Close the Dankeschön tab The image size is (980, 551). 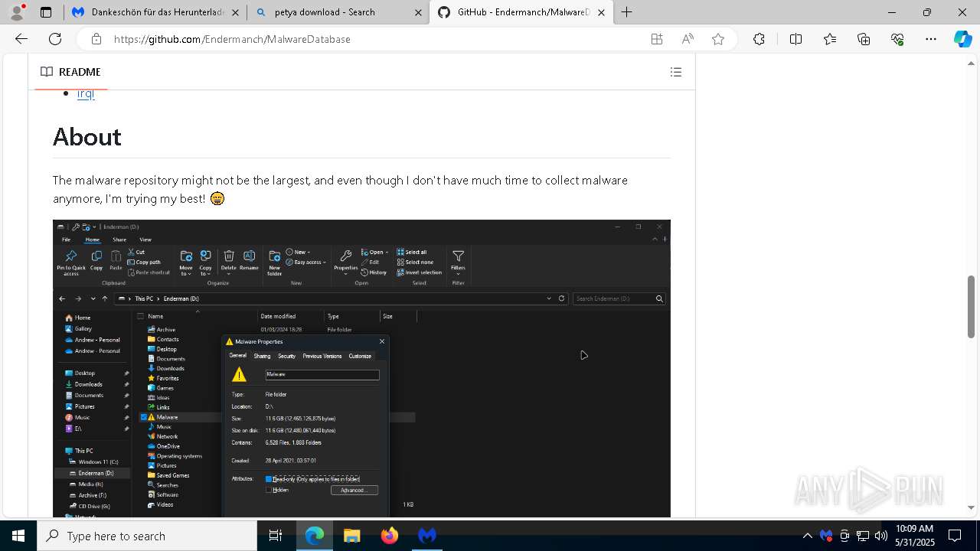coord(235,12)
